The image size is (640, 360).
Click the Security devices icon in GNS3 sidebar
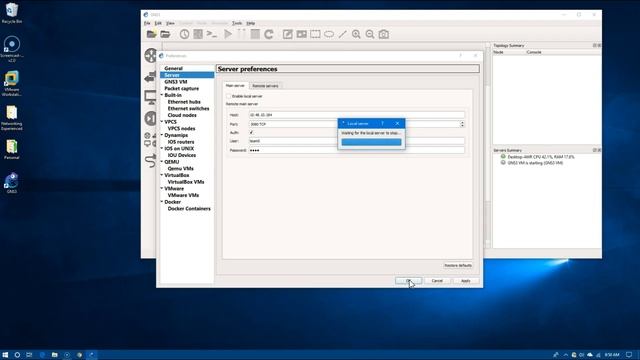(x=151, y=118)
